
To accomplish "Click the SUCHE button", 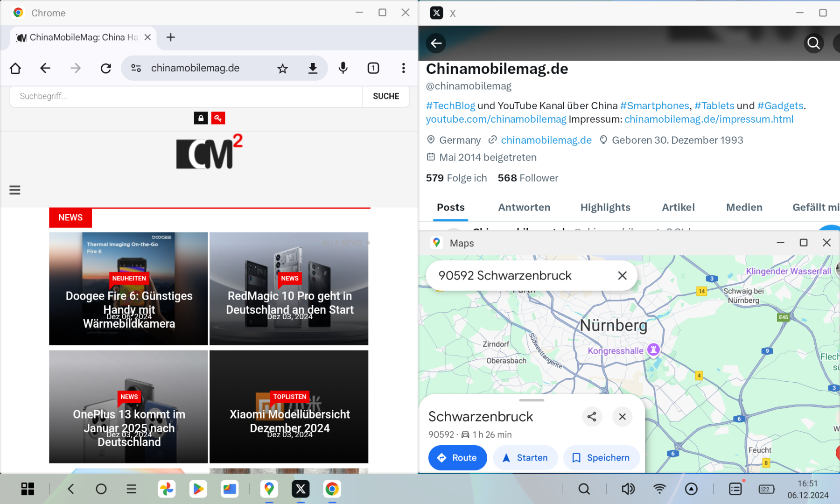I will [x=386, y=96].
